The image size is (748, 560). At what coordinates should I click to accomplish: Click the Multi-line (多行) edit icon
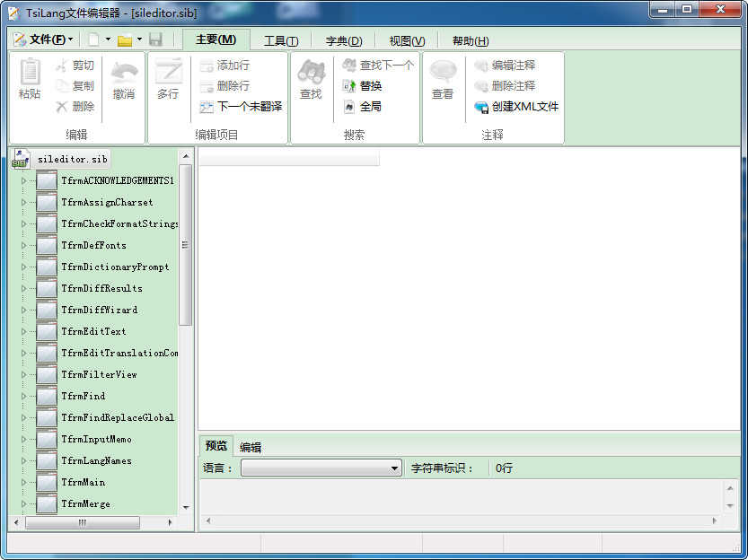click(x=169, y=72)
